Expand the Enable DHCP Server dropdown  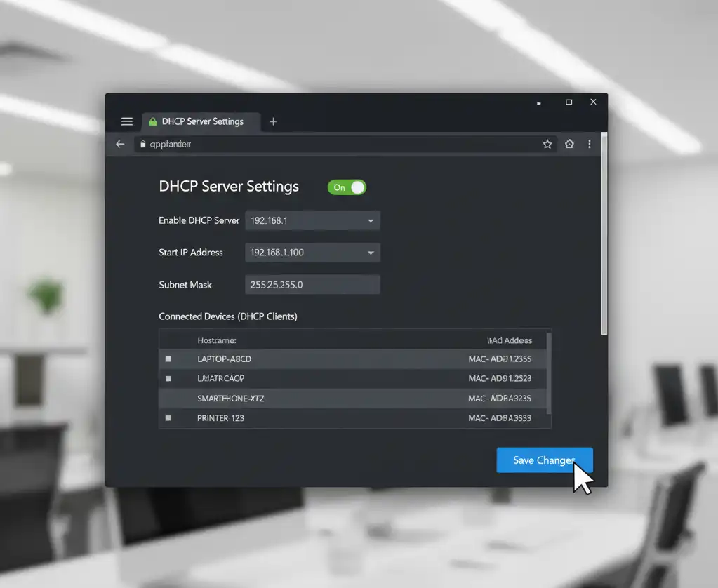(371, 221)
